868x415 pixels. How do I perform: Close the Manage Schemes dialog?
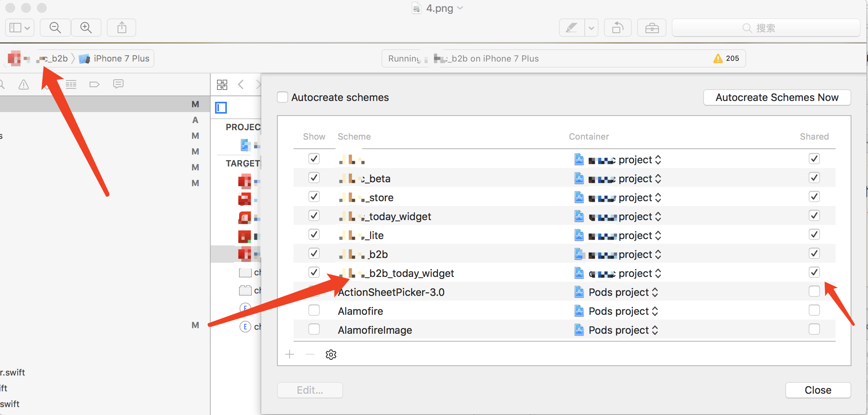coord(818,390)
